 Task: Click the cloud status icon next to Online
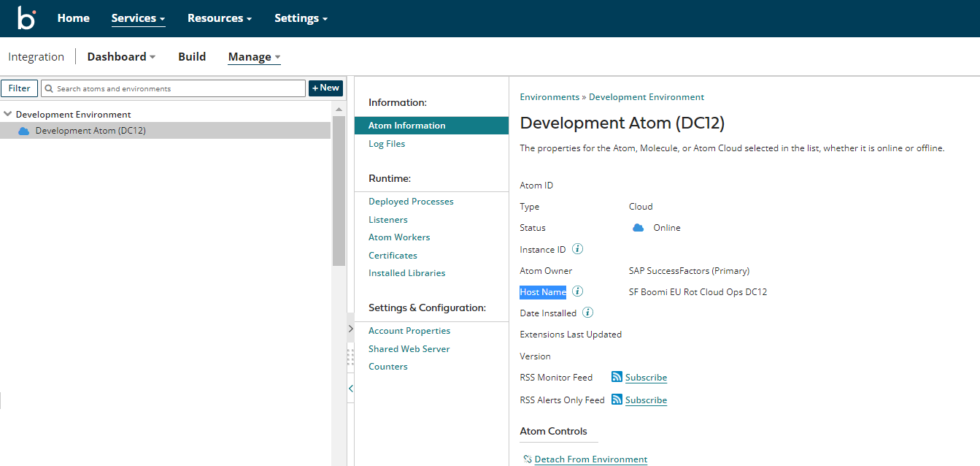pos(638,228)
